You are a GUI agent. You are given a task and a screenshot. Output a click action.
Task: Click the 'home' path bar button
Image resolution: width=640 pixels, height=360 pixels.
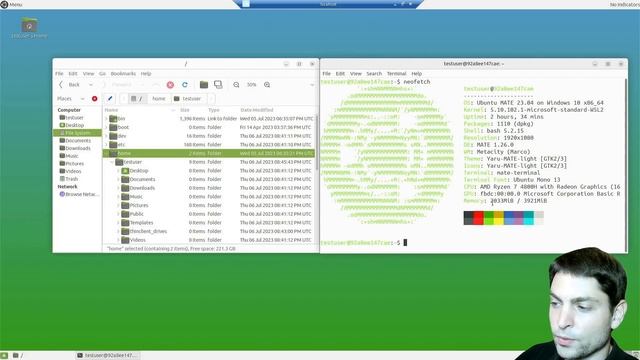[x=159, y=98]
